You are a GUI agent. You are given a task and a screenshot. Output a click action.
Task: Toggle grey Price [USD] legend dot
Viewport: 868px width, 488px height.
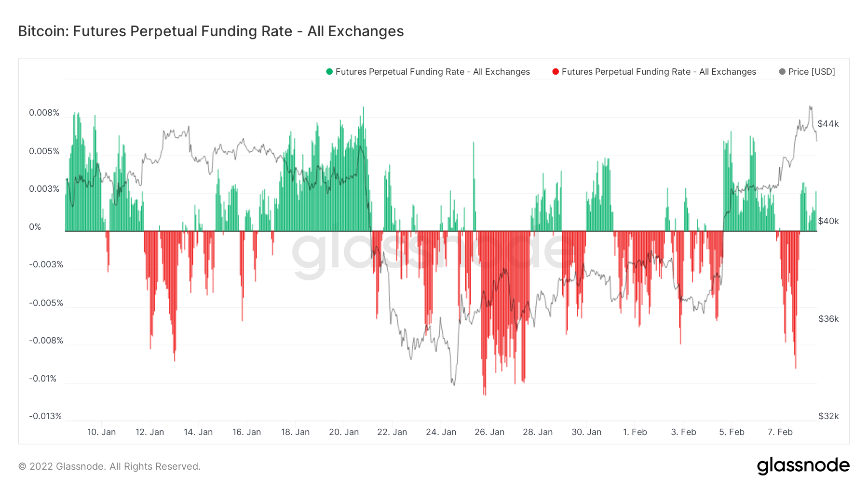(782, 72)
